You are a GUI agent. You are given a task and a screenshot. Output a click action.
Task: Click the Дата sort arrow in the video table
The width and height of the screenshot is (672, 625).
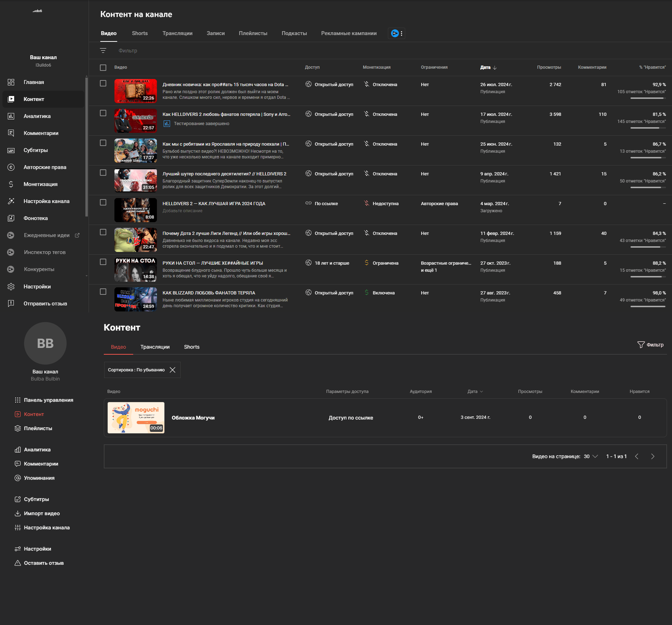click(x=495, y=67)
